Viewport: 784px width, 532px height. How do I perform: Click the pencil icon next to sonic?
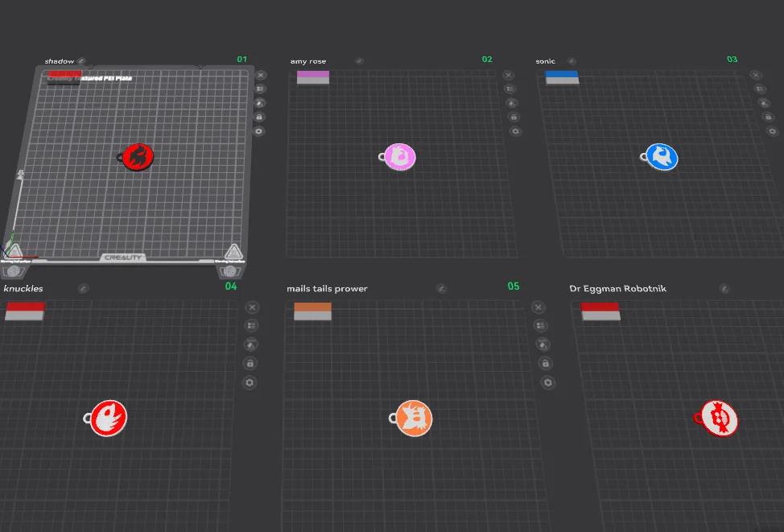click(571, 61)
